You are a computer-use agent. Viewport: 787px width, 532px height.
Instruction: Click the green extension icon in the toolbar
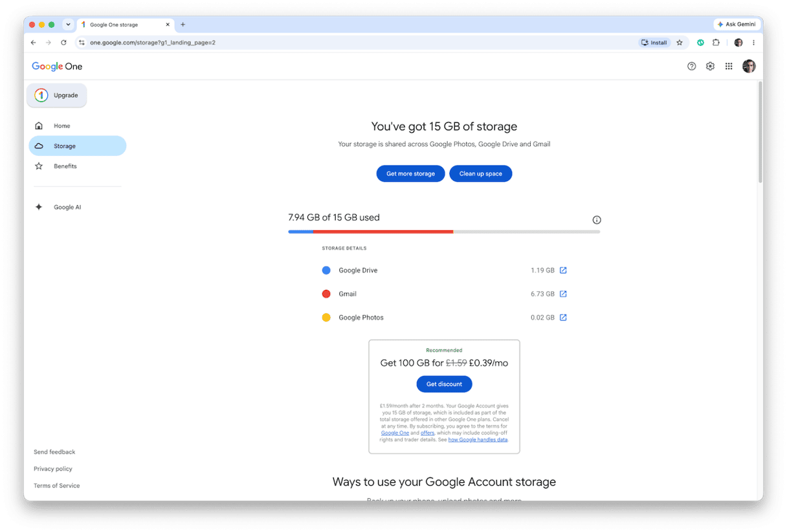(x=700, y=43)
